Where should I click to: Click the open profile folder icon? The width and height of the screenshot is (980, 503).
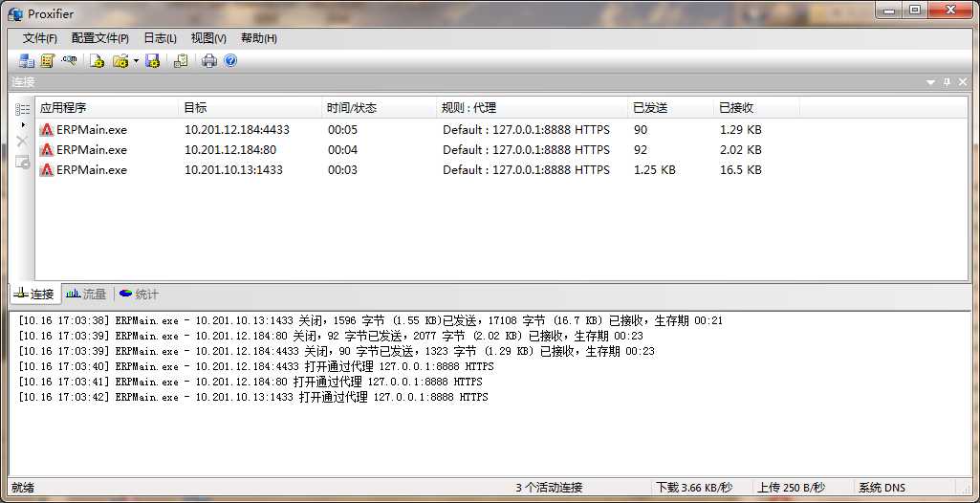pyautogui.click(x=120, y=61)
